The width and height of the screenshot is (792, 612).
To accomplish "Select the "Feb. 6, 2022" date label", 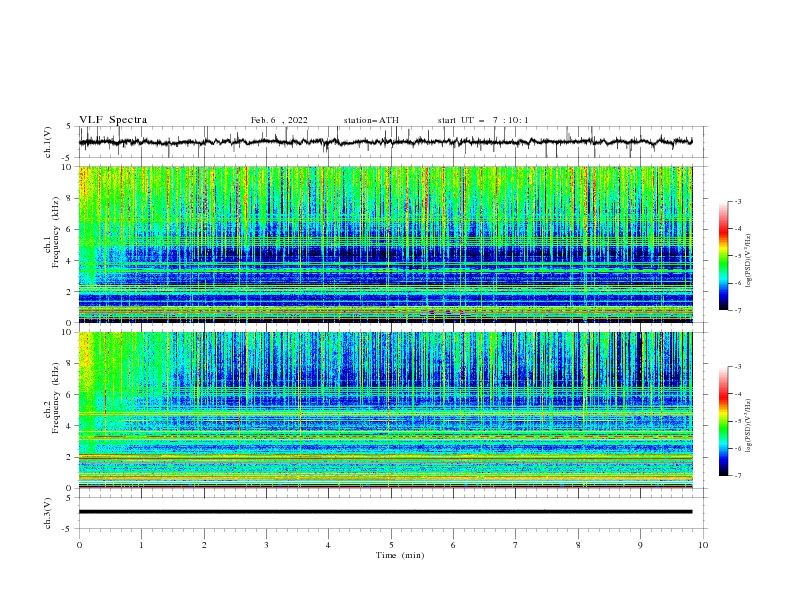I will [279, 120].
